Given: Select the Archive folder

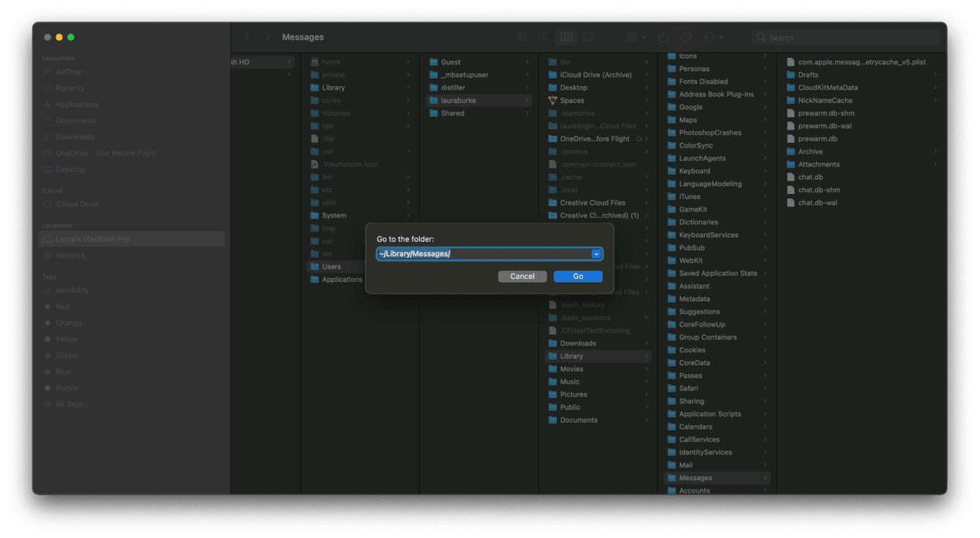Looking at the screenshot, I should (x=810, y=152).
